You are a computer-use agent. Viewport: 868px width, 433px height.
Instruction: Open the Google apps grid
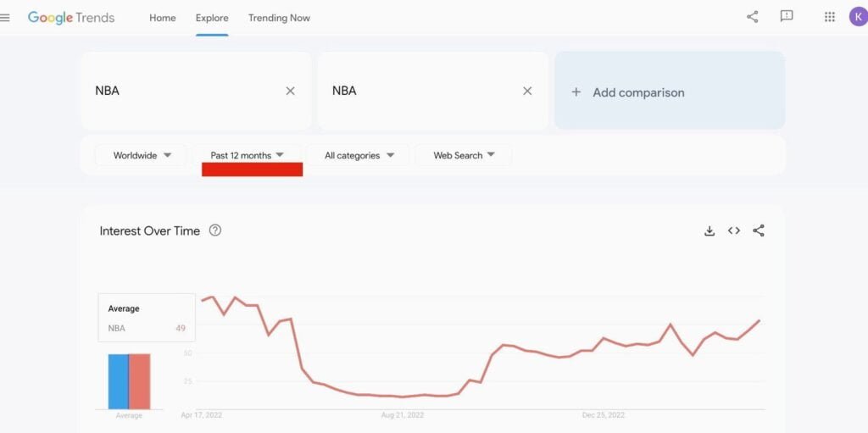tap(829, 17)
